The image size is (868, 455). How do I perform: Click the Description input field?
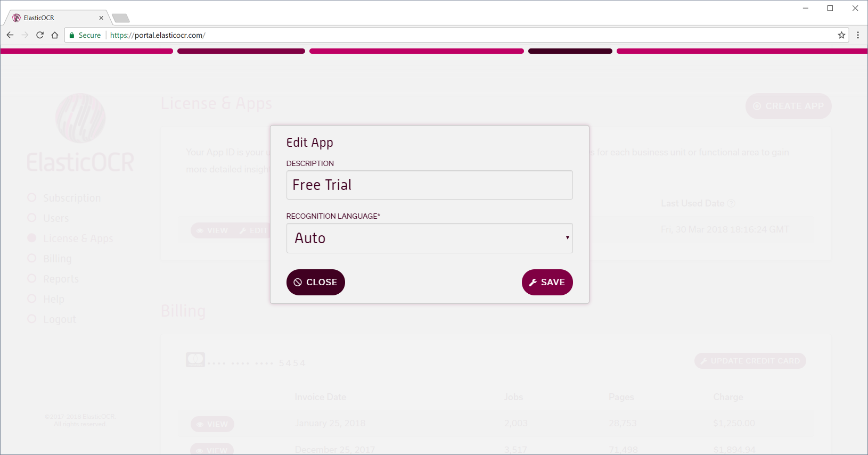429,185
